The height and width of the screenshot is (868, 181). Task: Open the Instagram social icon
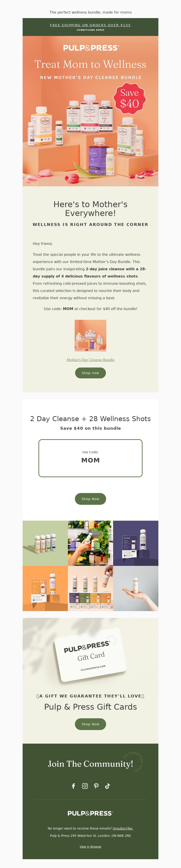(85, 786)
